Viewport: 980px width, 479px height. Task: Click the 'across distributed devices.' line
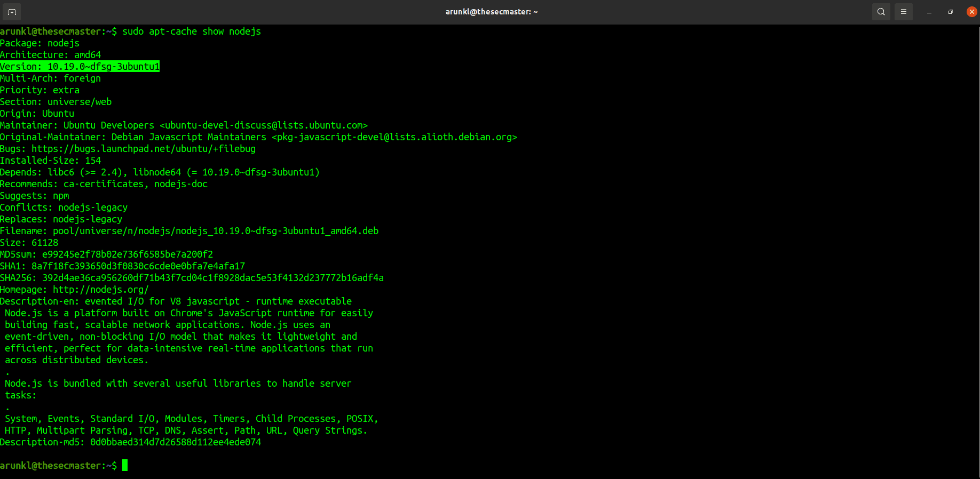pyautogui.click(x=77, y=360)
